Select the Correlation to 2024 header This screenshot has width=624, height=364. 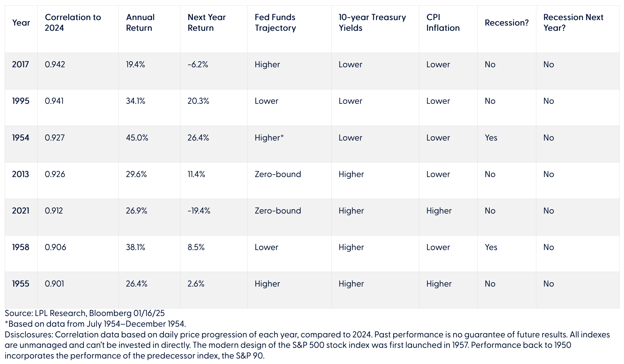[x=73, y=23]
